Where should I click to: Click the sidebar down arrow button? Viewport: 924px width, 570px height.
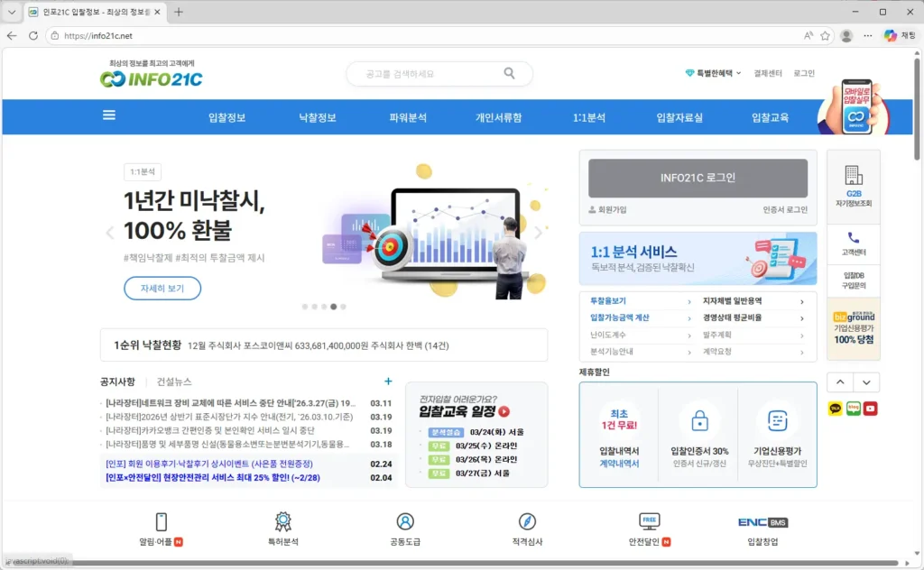pyautogui.click(x=866, y=382)
